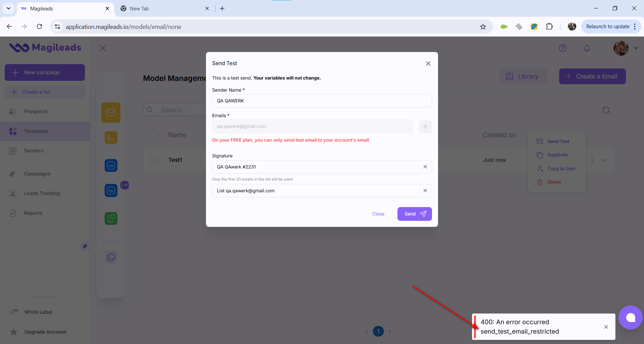This screenshot has height=344, width=644.
Task: Choose Duplicate in context menu
Action: point(552,155)
